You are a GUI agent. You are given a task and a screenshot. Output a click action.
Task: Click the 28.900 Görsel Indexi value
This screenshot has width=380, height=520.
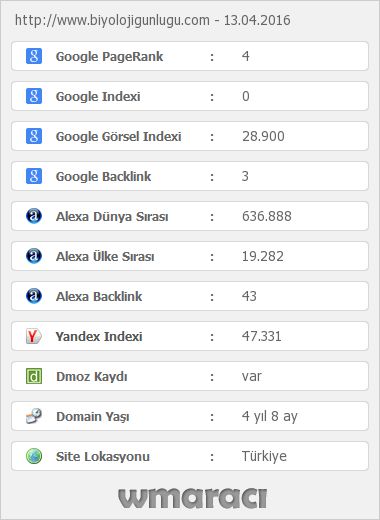(263, 136)
